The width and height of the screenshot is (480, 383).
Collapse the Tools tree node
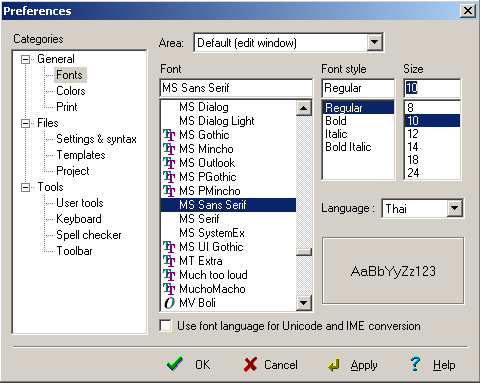pos(25,188)
